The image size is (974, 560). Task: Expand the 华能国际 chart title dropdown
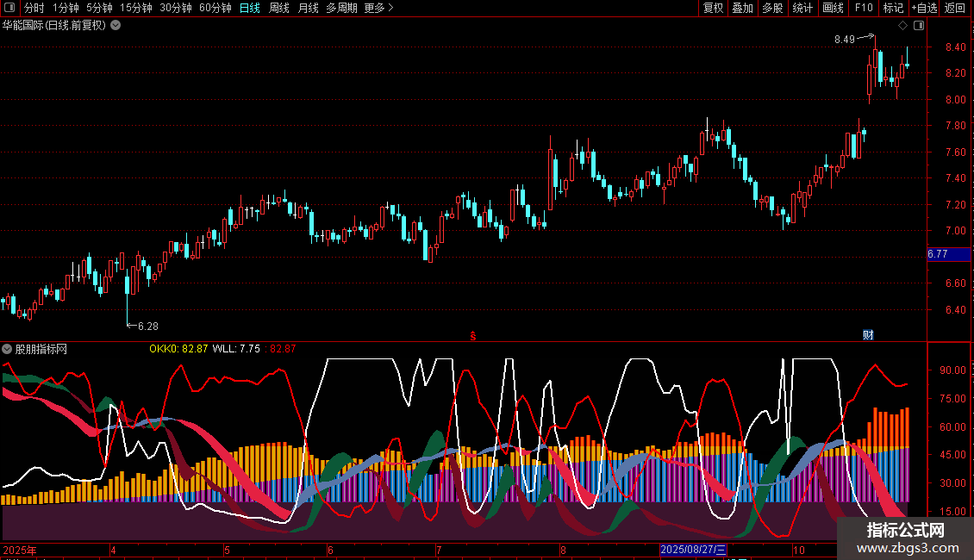pos(116,26)
